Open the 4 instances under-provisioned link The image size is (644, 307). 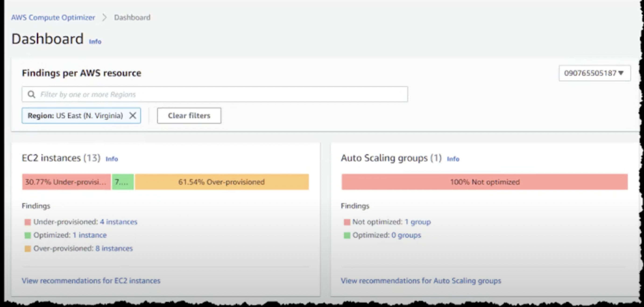[x=118, y=222]
